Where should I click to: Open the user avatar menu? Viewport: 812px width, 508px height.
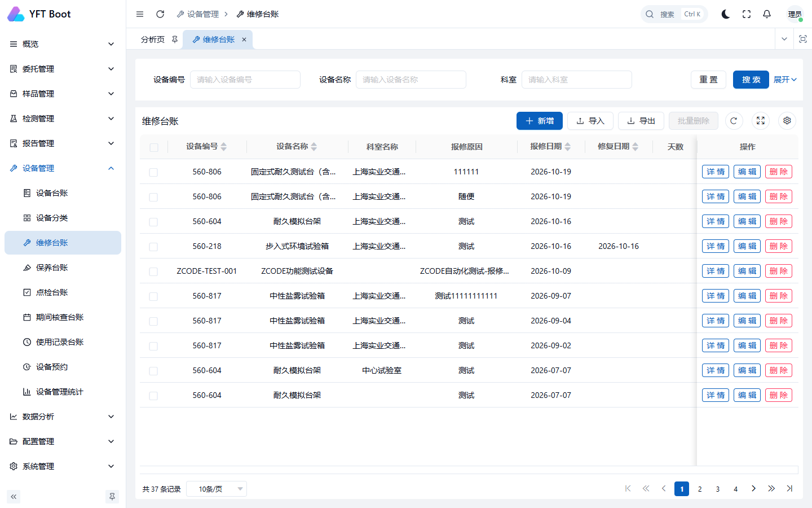(x=795, y=14)
